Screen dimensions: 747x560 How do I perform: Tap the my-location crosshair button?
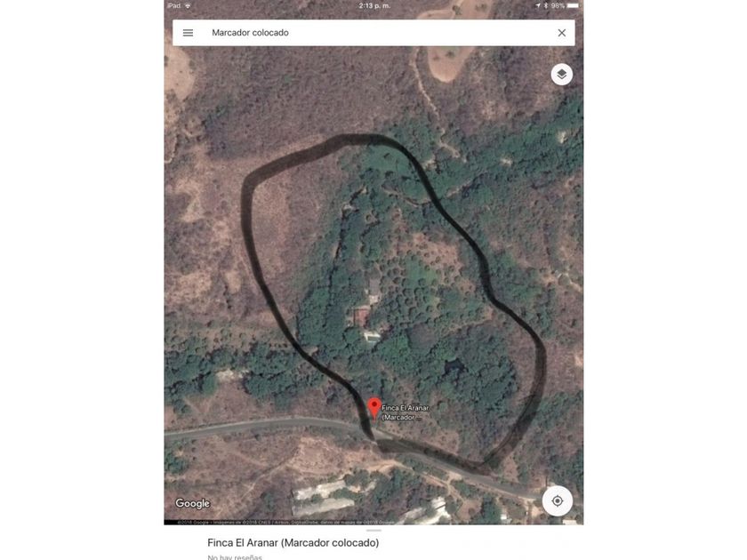click(x=557, y=501)
